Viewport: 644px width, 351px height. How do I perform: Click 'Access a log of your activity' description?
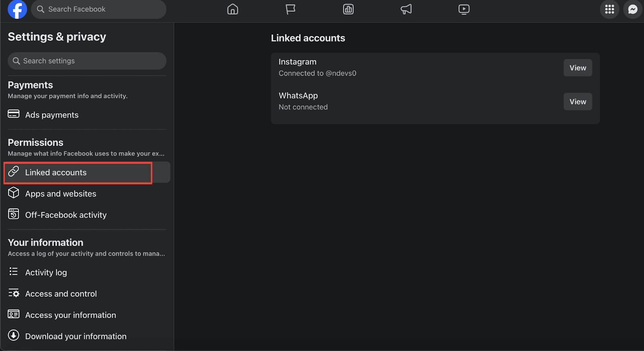86,254
